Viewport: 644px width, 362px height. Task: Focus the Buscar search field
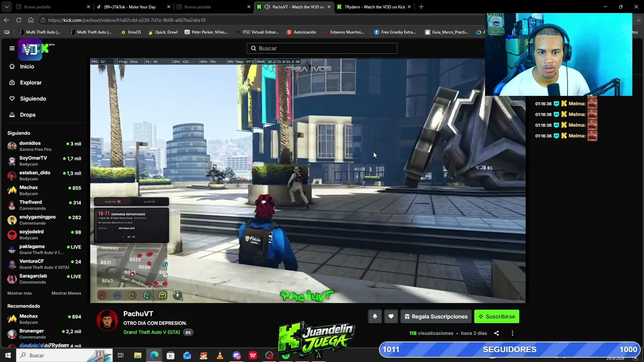click(x=322, y=48)
